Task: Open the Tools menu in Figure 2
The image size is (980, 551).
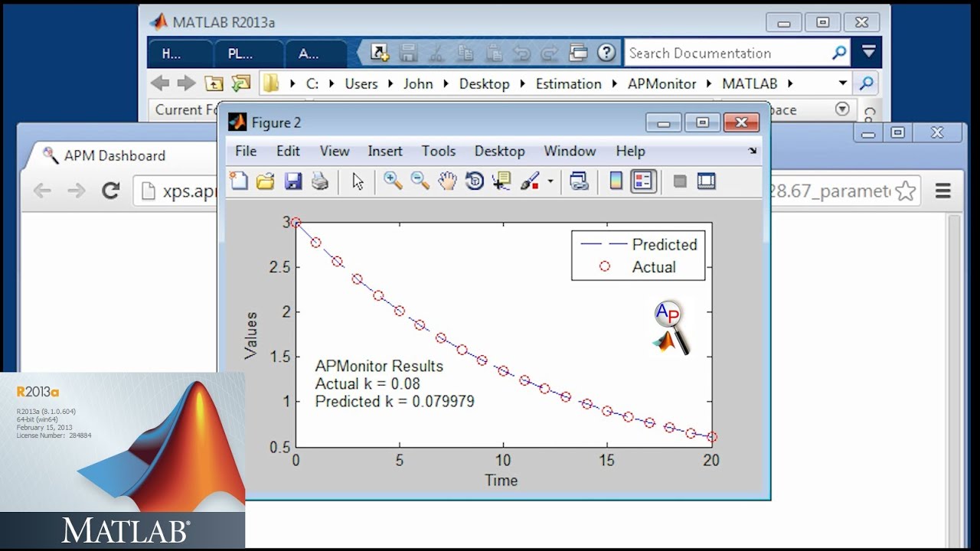Action: click(439, 151)
